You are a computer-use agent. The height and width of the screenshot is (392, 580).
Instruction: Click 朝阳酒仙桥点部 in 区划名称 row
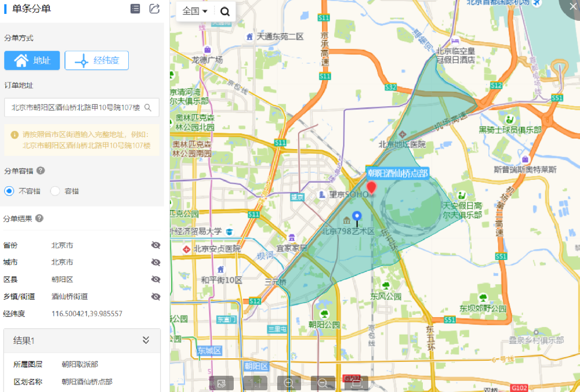[87, 382]
